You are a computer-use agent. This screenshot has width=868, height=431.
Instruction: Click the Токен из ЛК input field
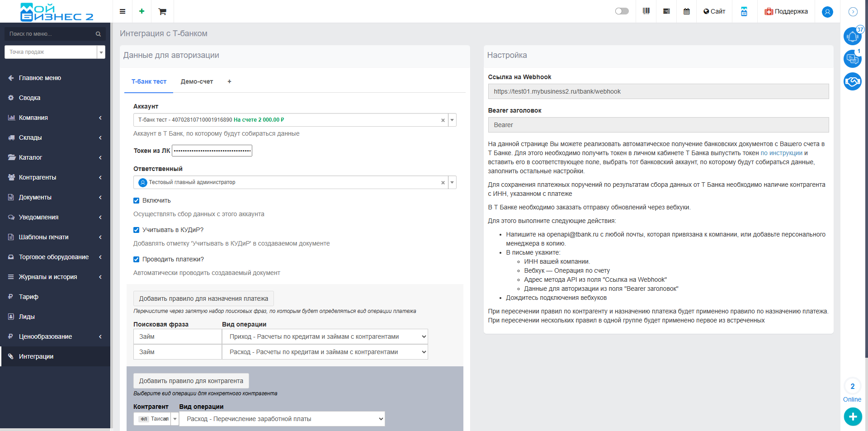click(x=212, y=151)
